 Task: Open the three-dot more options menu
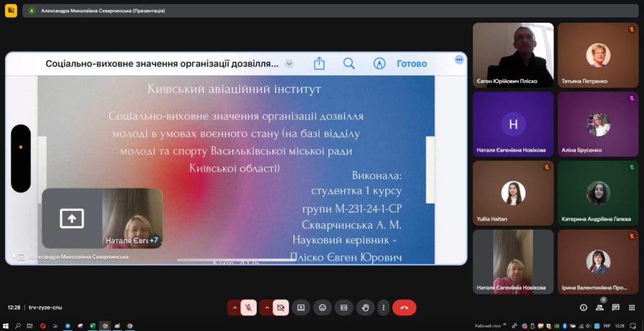[x=383, y=308]
